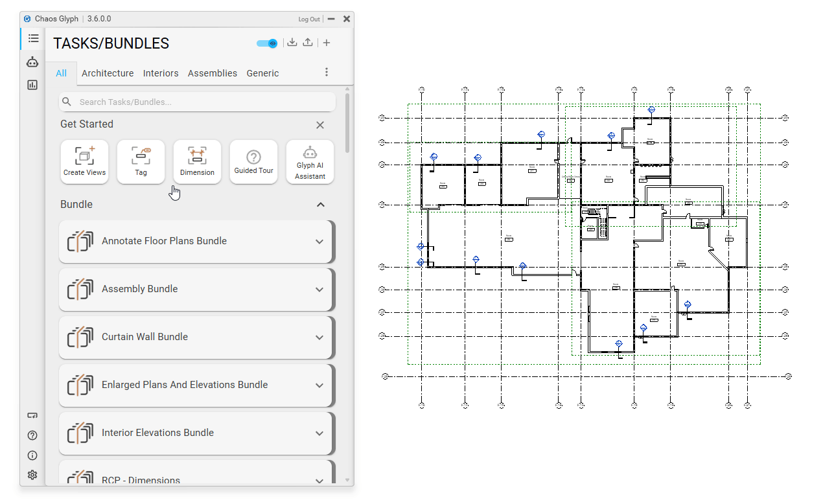Open the settings gear in sidebar
Viewport: 823px width, 504px height.
tap(32, 475)
